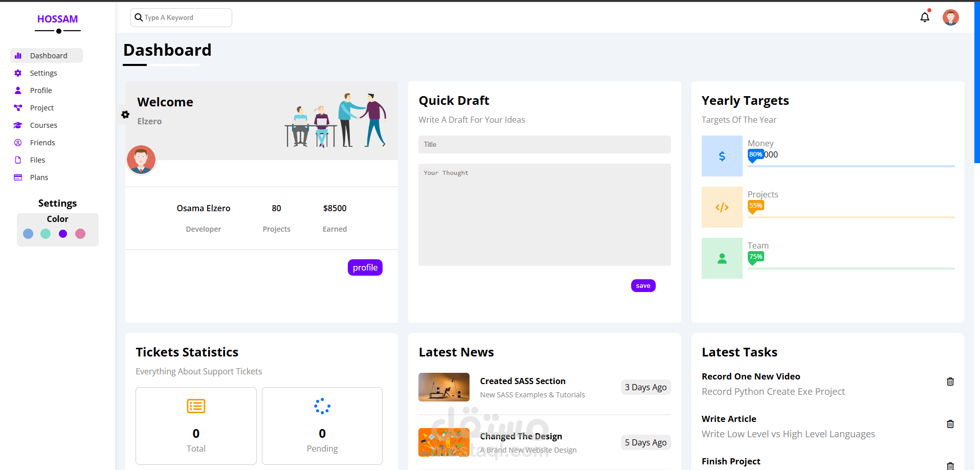Pick the pink color swatch

point(80,234)
